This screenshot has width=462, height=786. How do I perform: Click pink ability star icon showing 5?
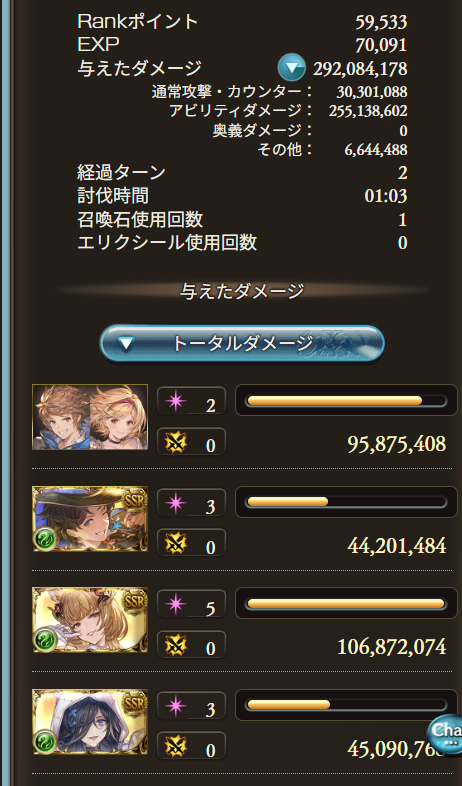[x=176, y=606]
